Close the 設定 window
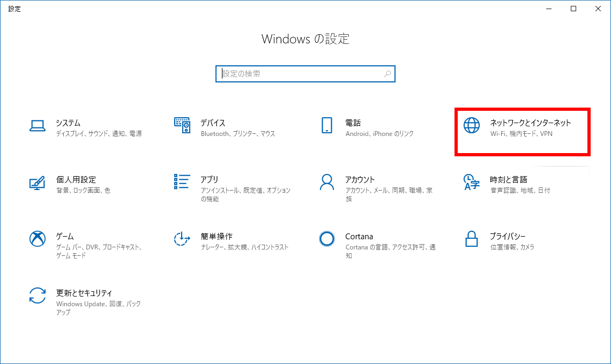Image resolution: width=611 pixels, height=364 pixels. 598,9
